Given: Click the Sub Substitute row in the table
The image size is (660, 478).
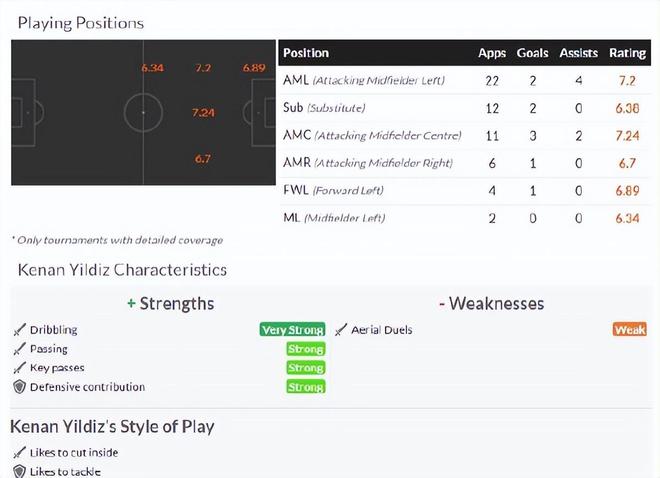Looking at the screenshot, I should (324, 107).
